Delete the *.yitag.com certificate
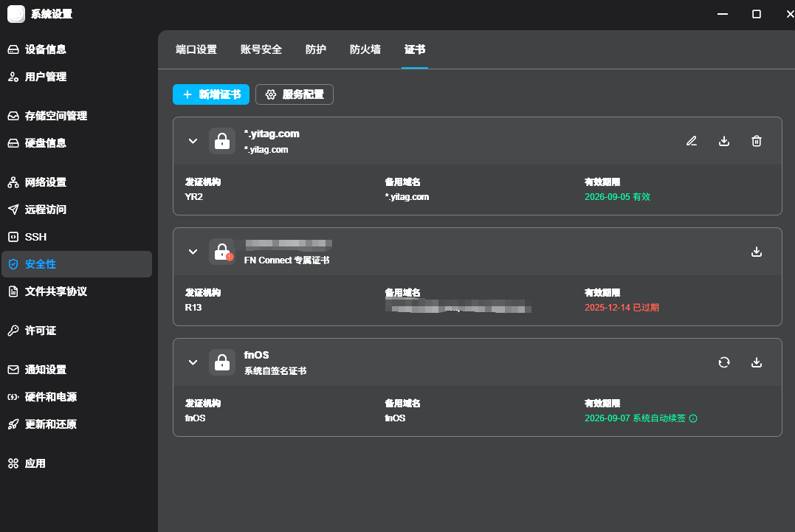Viewport: 795px width, 532px height. click(757, 141)
